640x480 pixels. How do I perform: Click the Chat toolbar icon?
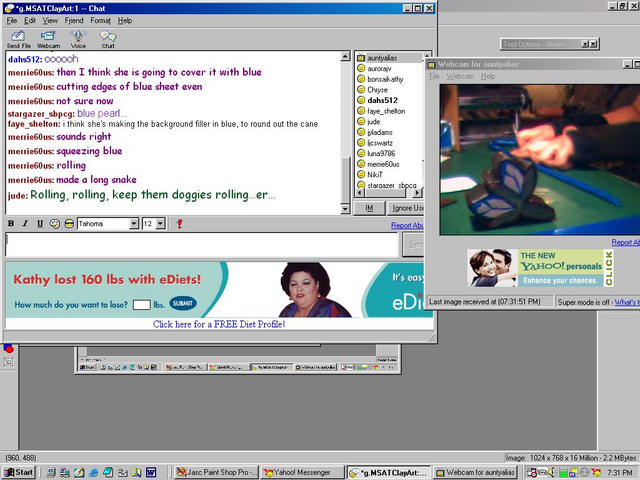click(x=108, y=39)
